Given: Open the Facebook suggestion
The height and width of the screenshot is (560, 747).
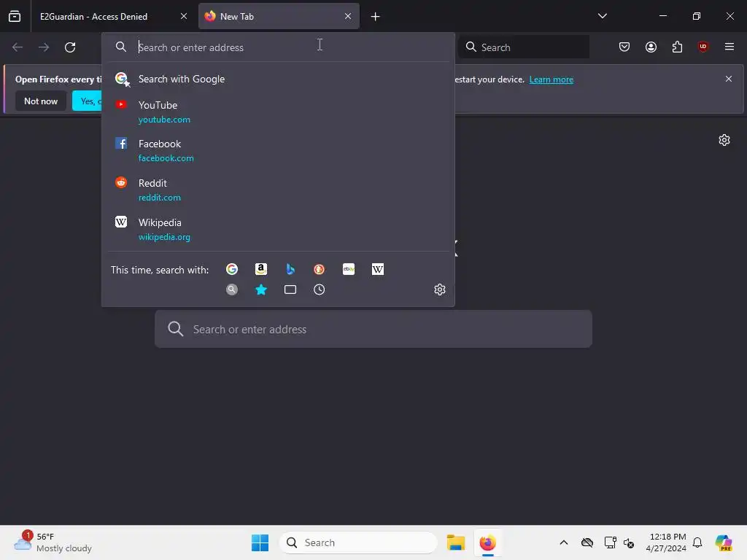Looking at the screenshot, I should coord(278,150).
